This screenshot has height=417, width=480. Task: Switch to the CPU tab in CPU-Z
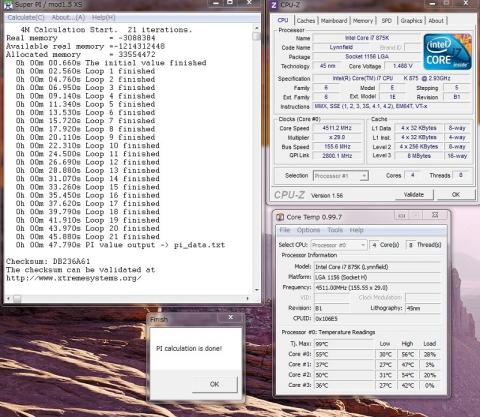point(283,20)
